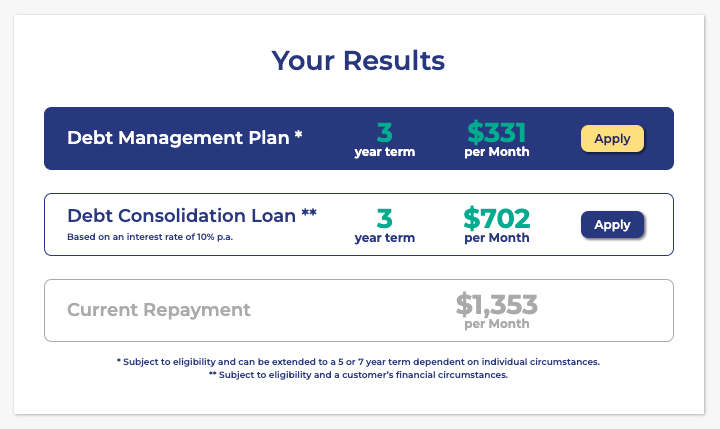Click the yellow Apply button for Debt Management Plan

(612, 139)
